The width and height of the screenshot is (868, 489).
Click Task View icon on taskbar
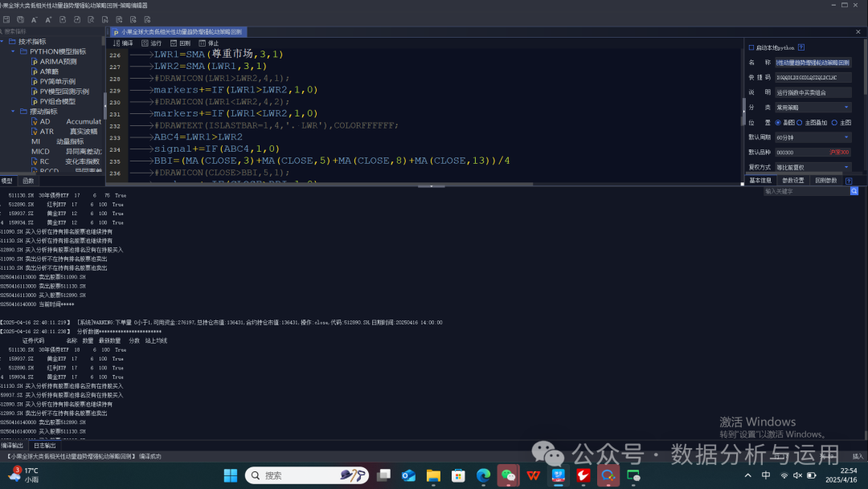[x=383, y=475]
